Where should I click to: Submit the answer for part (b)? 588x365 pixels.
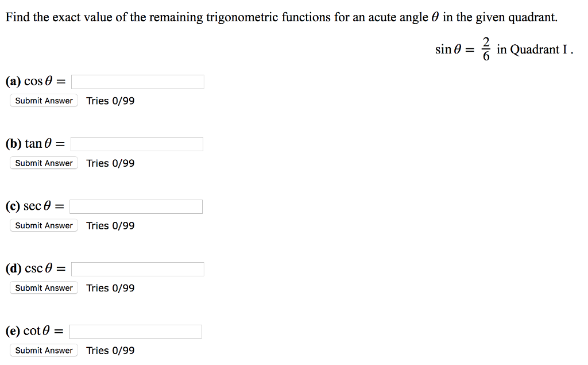point(44,163)
